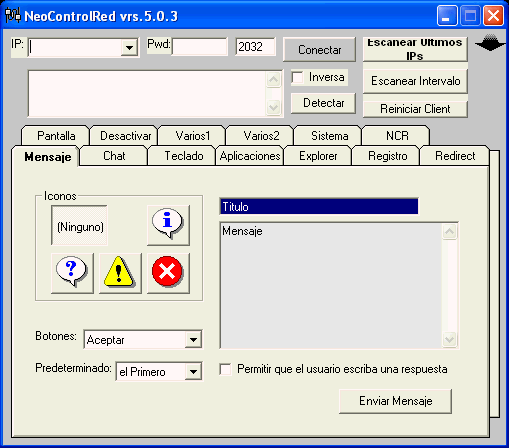Switch to the Chat tab

[114, 156]
